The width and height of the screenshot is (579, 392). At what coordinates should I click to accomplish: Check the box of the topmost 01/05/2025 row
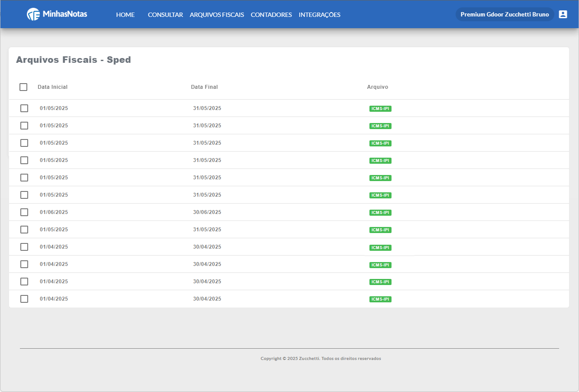[x=24, y=108]
